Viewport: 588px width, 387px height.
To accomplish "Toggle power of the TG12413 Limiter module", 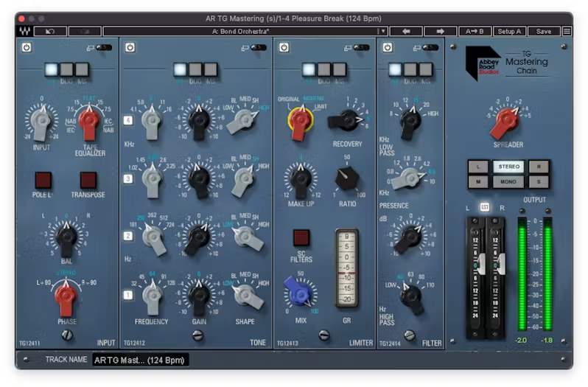I will (x=284, y=47).
